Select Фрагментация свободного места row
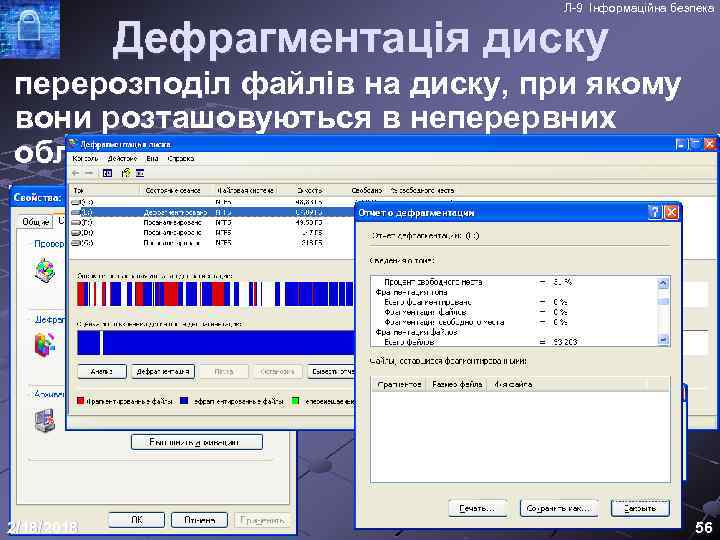 click(514, 322)
